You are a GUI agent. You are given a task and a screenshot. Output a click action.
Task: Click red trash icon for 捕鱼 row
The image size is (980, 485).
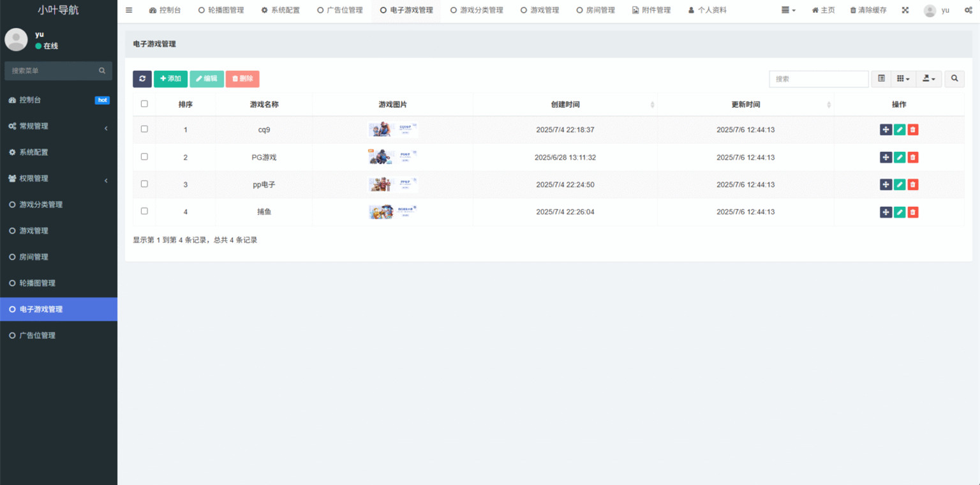tap(913, 212)
